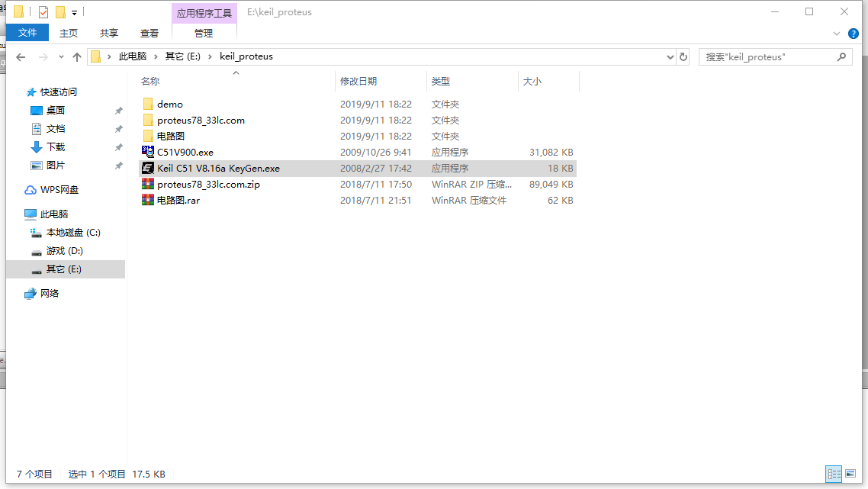The image size is (868, 489).
Task: Click the file name C51V900.exe
Action: click(x=185, y=153)
